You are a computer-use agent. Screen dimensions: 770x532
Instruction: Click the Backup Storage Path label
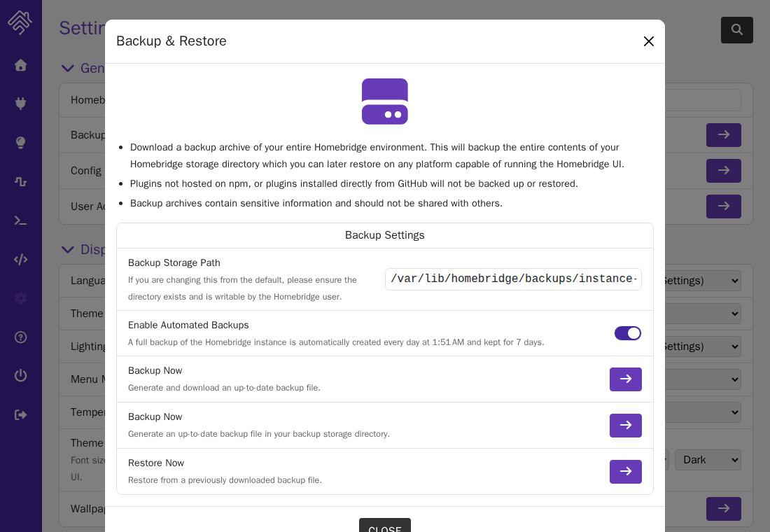174,262
